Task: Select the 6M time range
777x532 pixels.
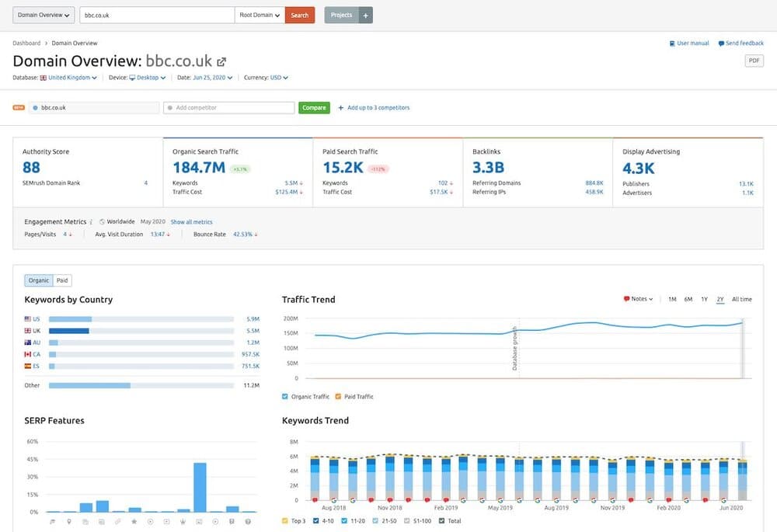Action: (688, 299)
